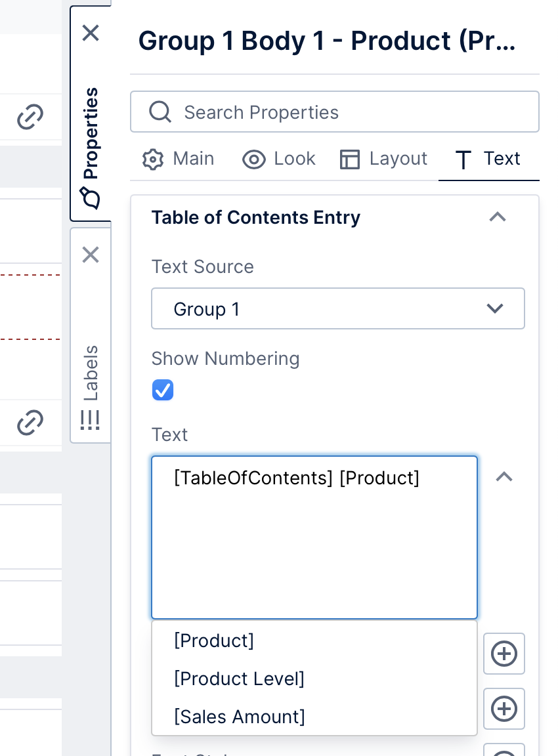
Task: Insert the [Product Level] field
Action: [239, 679]
